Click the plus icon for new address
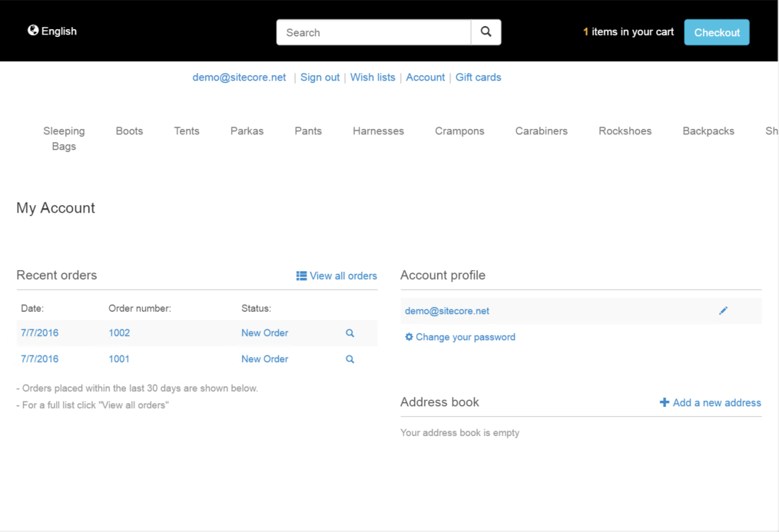Image resolution: width=779 pixels, height=532 pixels. 665,402
